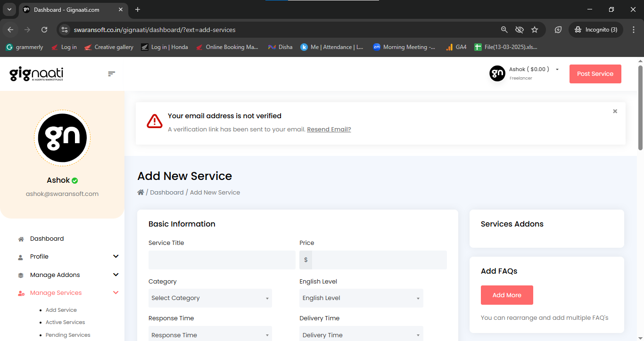Open the Delivery Time dropdown
The width and height of the screenshot is (644, 341).
pyautogui.click(x=361, y=334)
